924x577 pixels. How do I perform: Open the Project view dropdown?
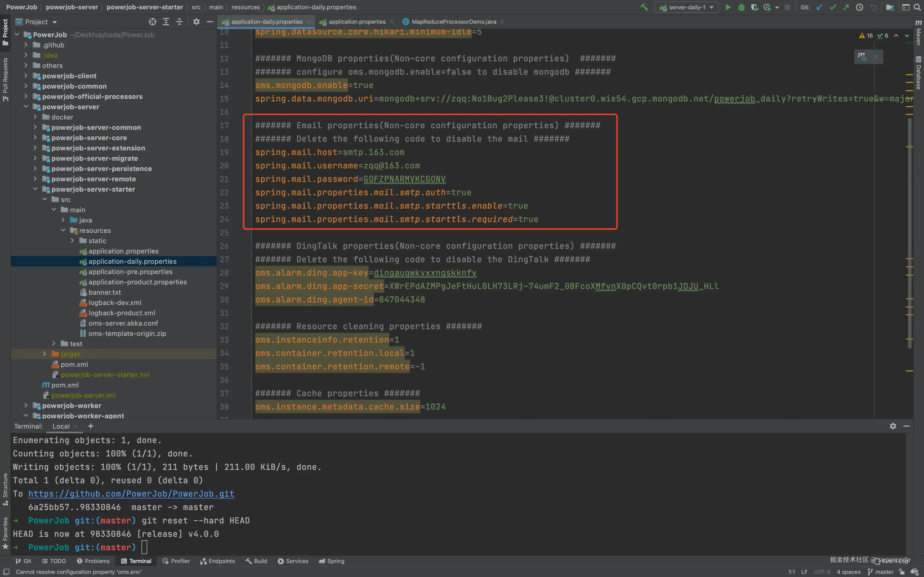click(x=54, y=22)
